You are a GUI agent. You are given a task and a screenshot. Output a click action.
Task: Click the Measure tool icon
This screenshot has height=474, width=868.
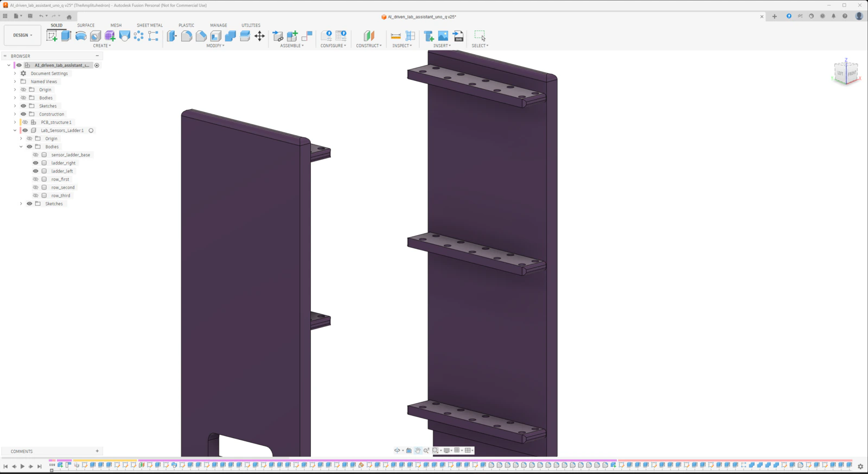[396, 36]
